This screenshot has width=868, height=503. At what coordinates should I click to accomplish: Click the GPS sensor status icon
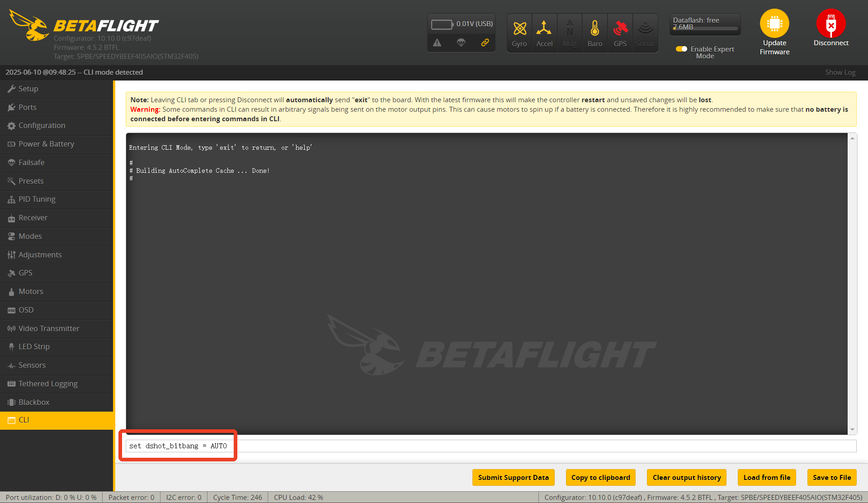620,29
